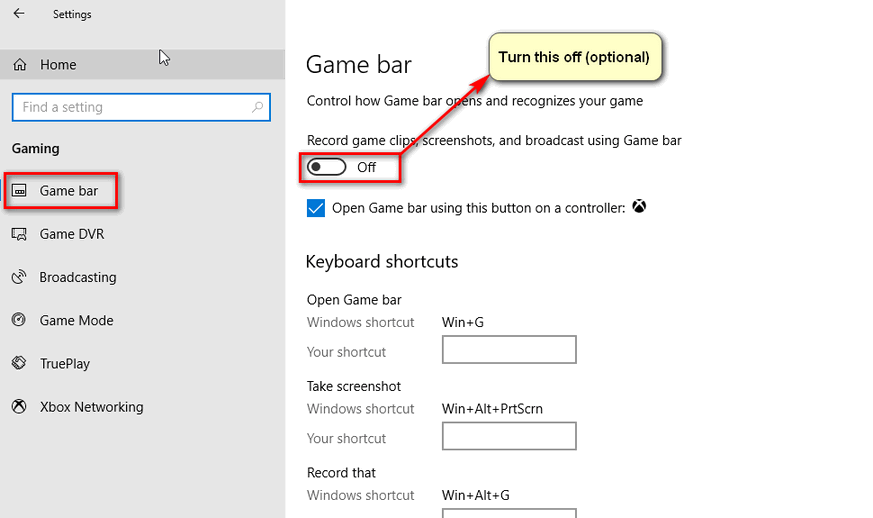Click the Broadcasting satellite dish icon
The width and height of the screenshot is (873, 518).
click(19, 277)
